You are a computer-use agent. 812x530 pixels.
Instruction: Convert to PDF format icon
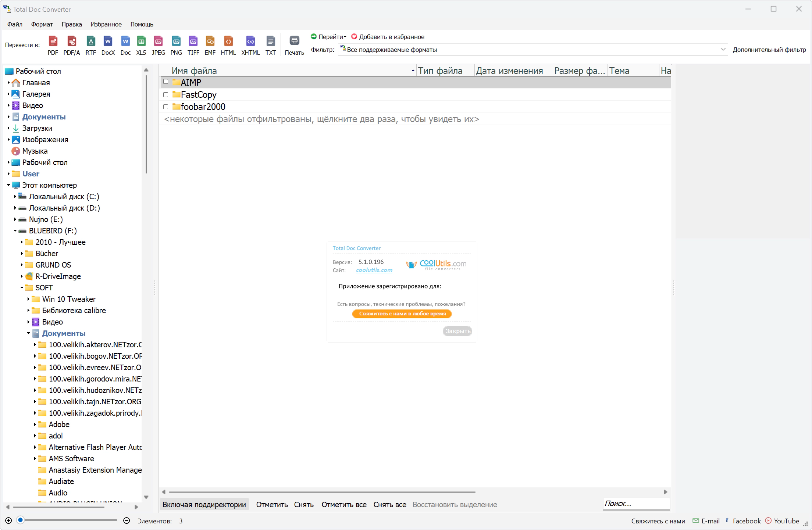[x=53, y=41]
